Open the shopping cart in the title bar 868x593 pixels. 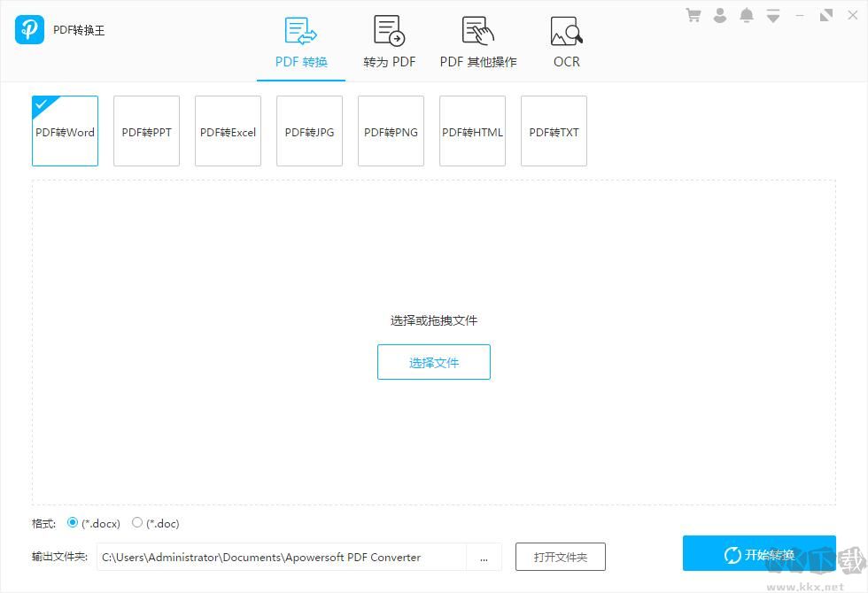pyautogui.click(x=693, y=14)
